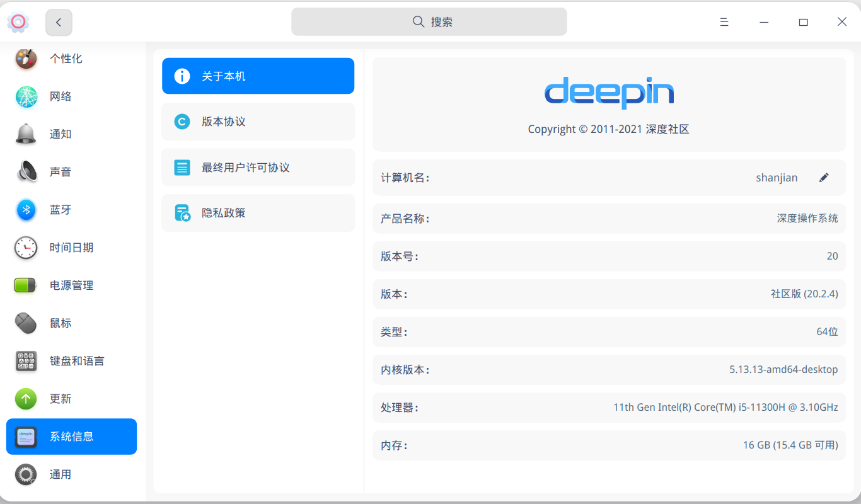Viewport: 861px width, 504px height.
Task: Click the 计算机名 label
Action: (x=405, y=178)
